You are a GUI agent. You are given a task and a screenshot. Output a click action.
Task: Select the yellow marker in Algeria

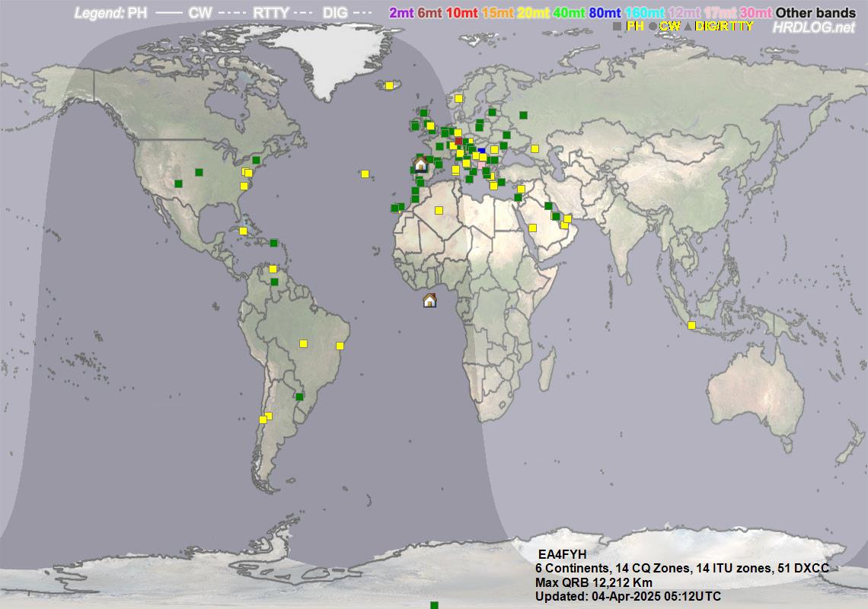pos(439,210)
